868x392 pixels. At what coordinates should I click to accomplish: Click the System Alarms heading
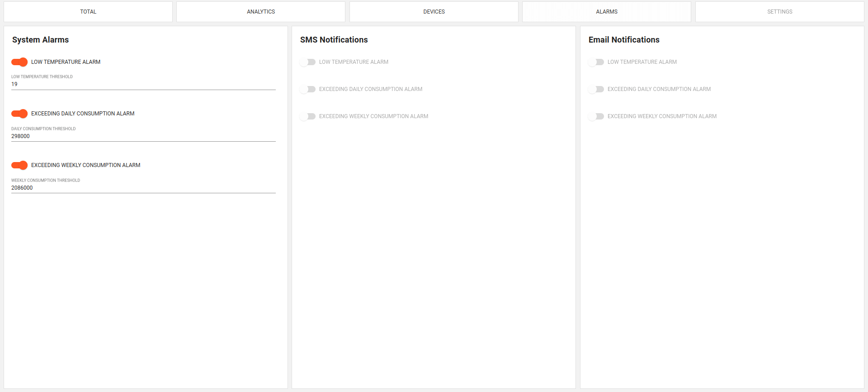(41, 40)
